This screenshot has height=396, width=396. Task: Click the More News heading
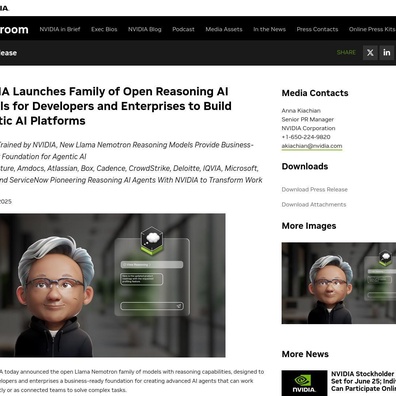(x=305, y=354)
